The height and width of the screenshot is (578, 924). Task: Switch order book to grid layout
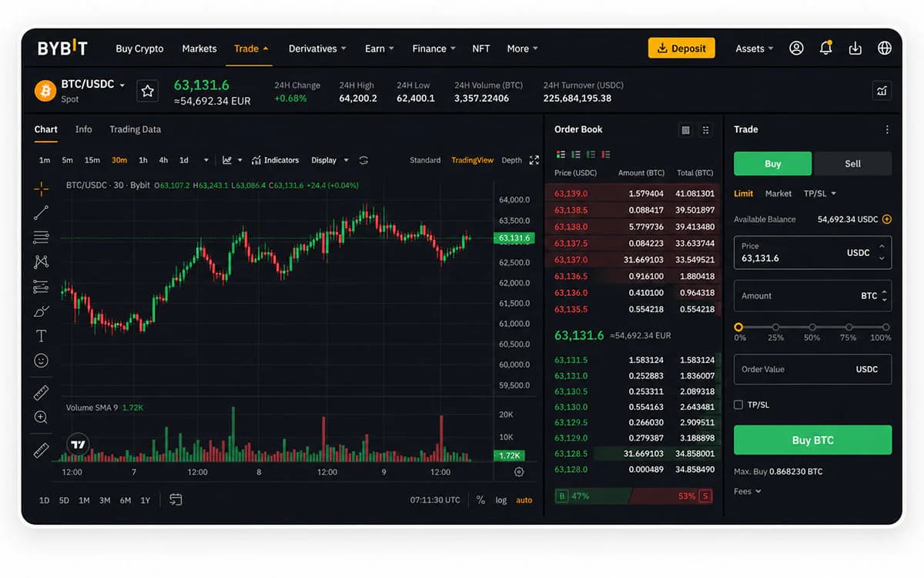tap(705, 130)
